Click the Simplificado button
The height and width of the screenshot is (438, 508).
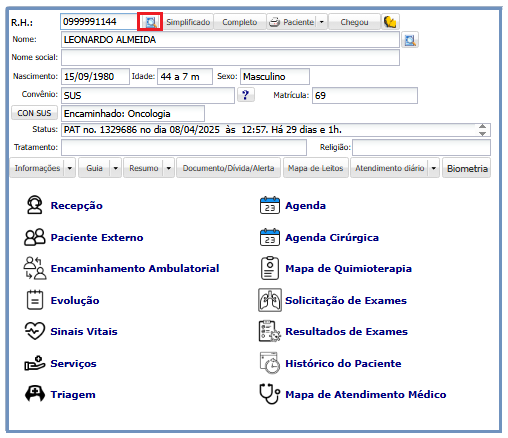click(188, 22)
